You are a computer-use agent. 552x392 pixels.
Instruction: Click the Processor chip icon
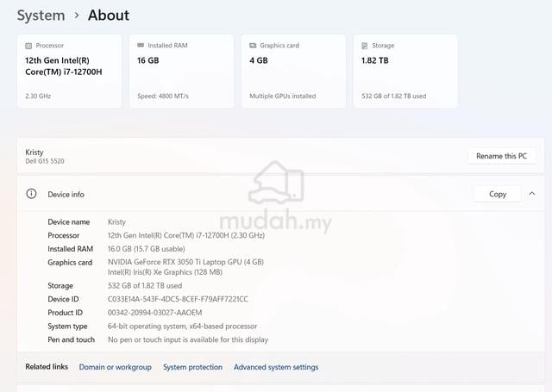pos(28,46)
